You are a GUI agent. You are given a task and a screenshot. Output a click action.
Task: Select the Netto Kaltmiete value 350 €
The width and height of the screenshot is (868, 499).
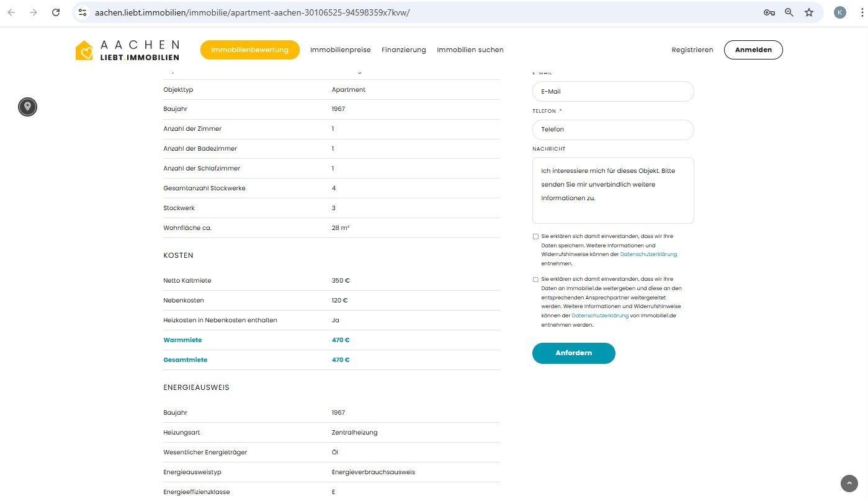pos(341,280)
